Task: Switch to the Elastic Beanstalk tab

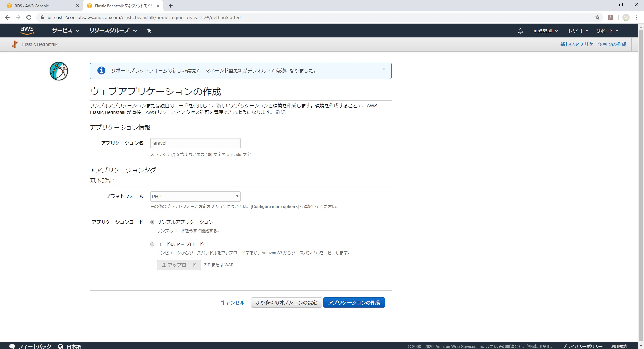Action: click(x=123, y=6)
